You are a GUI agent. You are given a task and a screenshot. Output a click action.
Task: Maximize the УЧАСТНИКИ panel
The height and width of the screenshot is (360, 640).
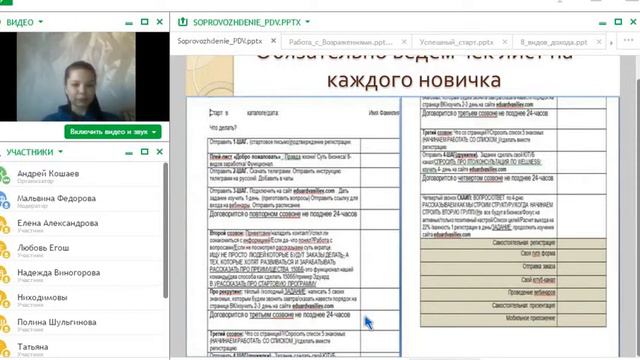[x=144, y=152]
